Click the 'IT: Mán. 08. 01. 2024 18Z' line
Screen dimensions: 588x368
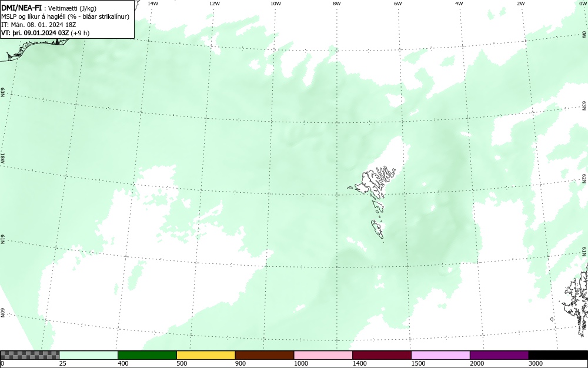39,25
